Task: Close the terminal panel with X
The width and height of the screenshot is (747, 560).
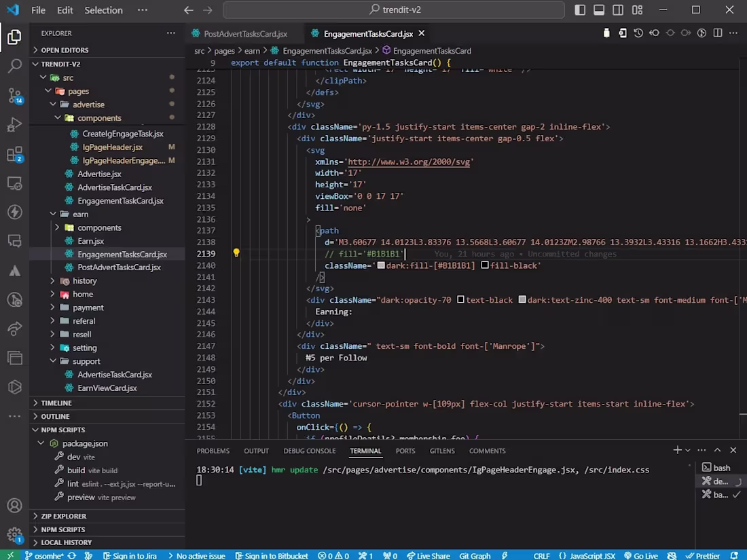Action: pos(733,450)
